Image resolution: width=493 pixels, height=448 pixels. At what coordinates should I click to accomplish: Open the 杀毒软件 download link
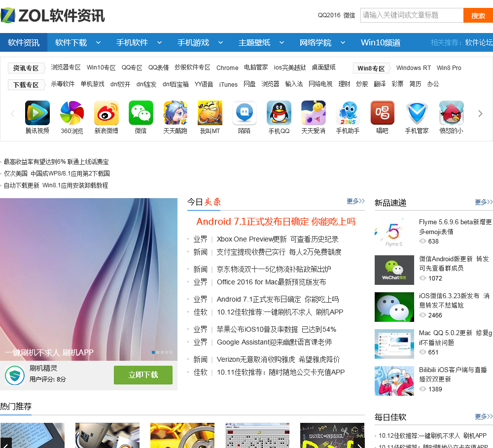pos(63,84)
